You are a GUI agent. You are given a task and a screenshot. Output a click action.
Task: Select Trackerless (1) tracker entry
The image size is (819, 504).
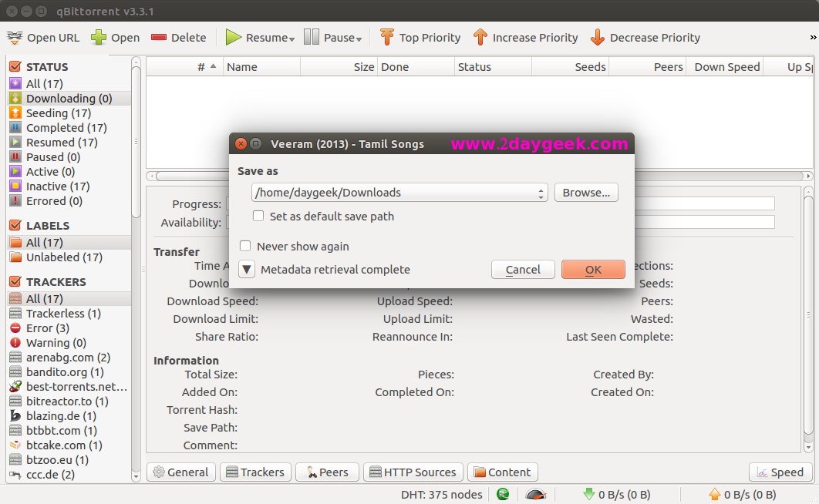69,314
